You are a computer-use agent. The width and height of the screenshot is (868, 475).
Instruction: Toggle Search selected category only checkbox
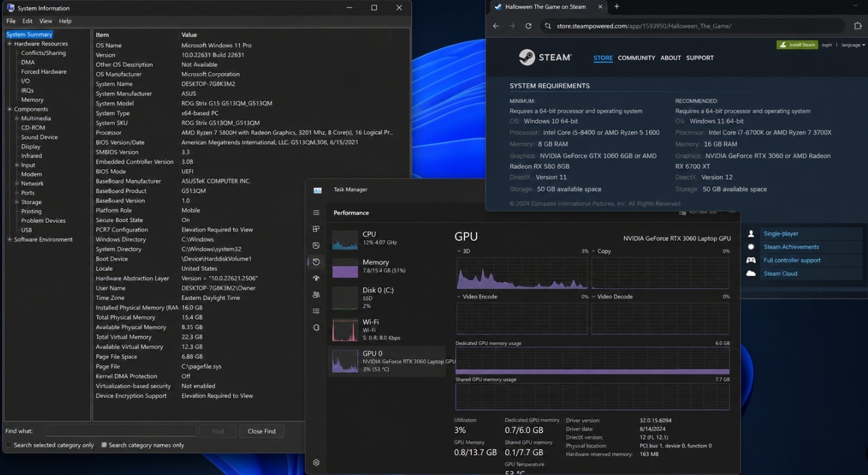9,445
